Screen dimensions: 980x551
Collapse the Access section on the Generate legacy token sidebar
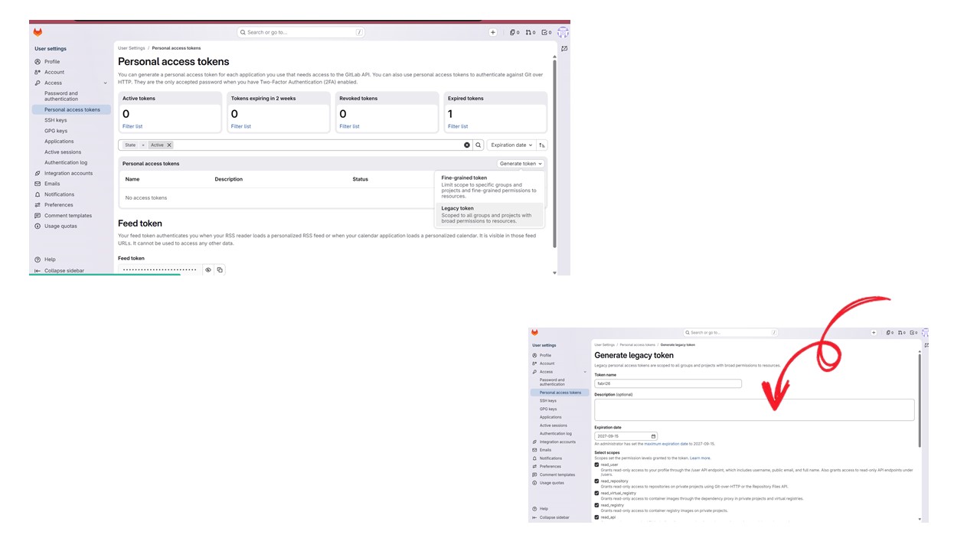click(584, 372)
